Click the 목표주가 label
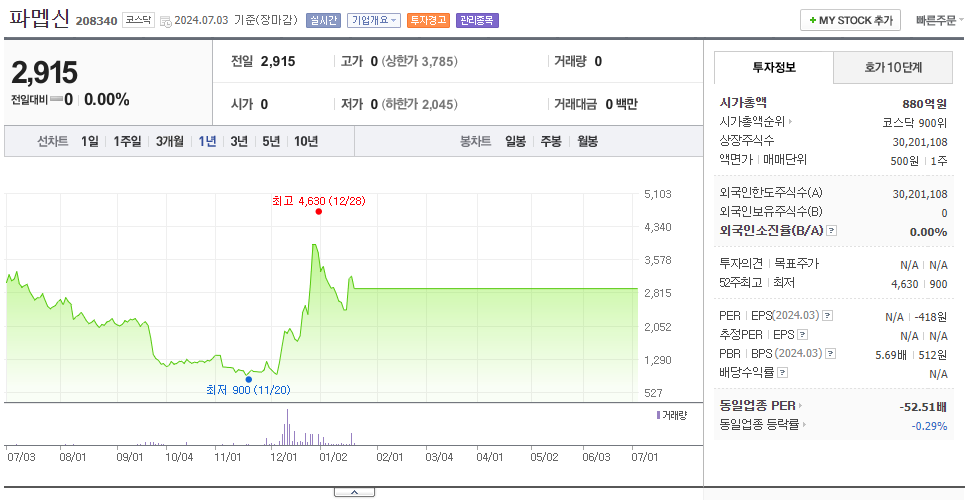This screenshot has height=500, width=968. (796, 264)
